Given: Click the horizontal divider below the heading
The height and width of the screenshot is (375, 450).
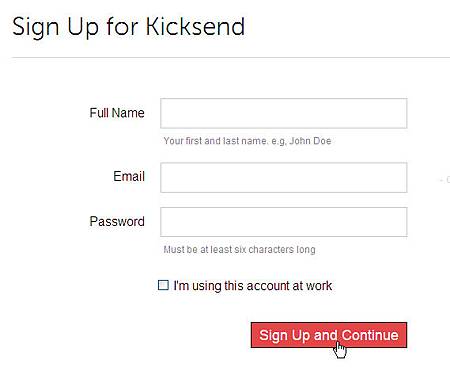Looking at the screenshot, I should 231,57.
